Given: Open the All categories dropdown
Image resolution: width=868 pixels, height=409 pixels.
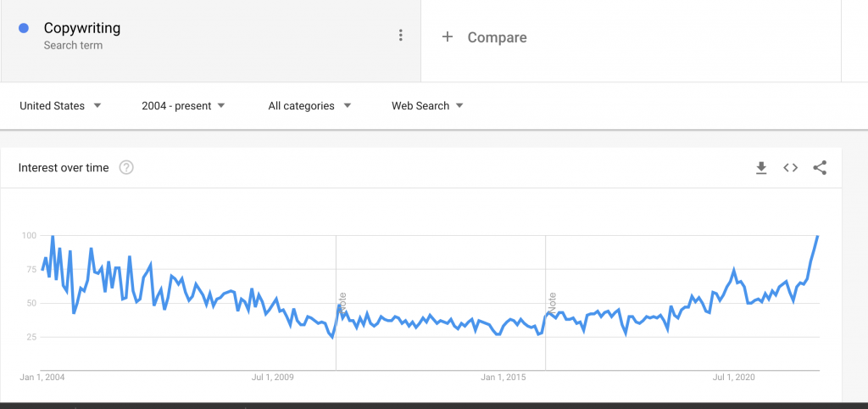Looking at the screenshot, I should point(309,106).
